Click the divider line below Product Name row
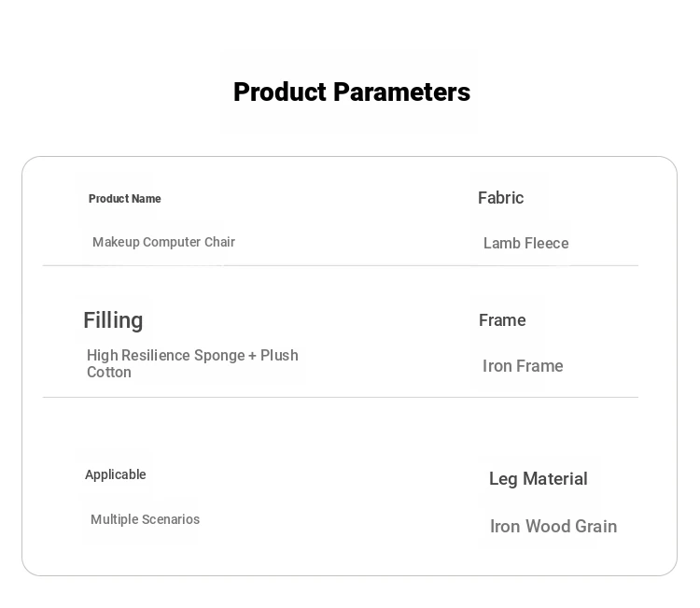The image size is (700, 608). coord(341,266)
